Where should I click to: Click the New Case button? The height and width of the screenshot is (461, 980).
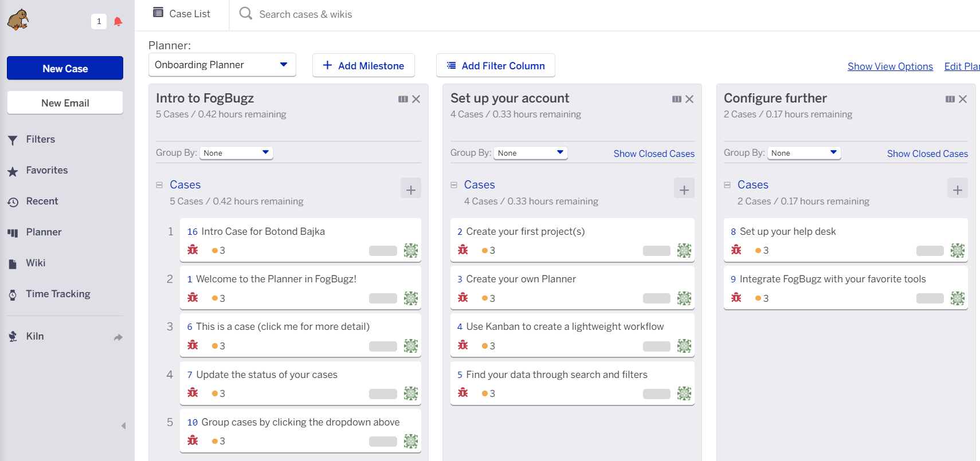click(x=65, y=68)
